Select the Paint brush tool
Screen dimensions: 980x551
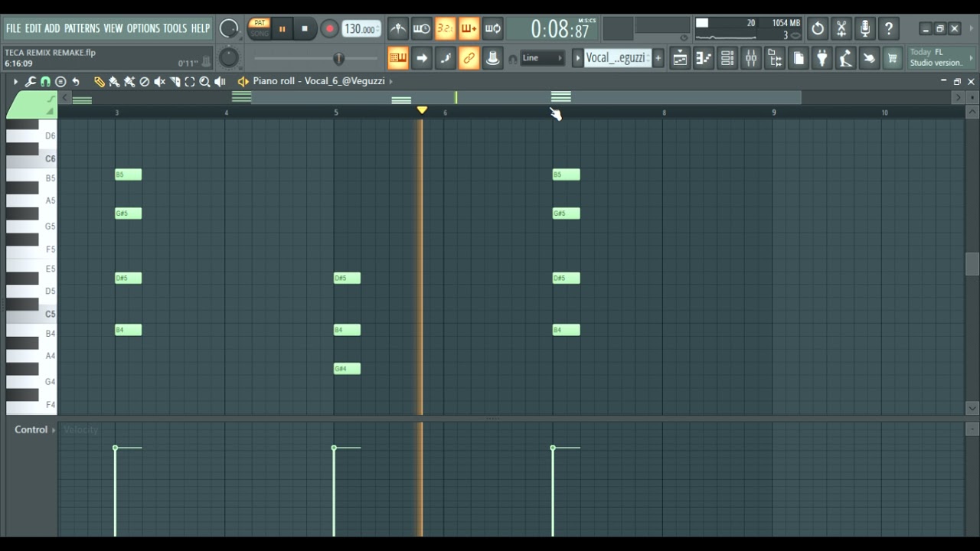tap(114, 81)
